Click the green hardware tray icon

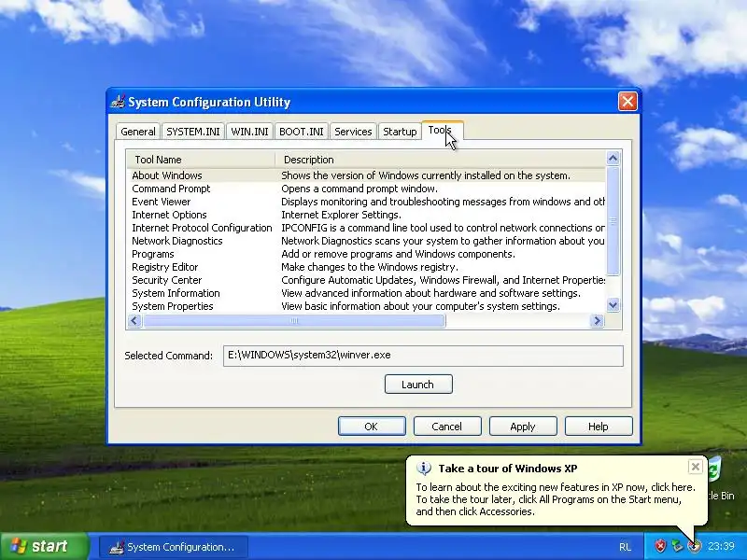[x=677, y=546]
